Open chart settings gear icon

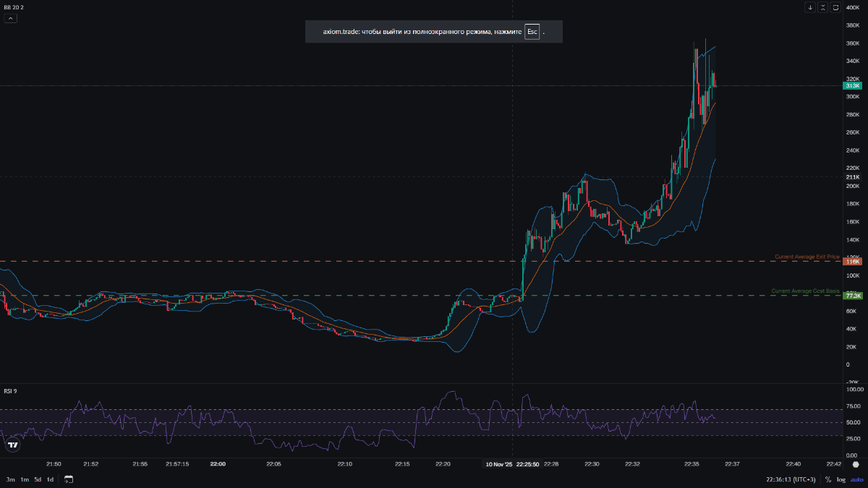(x=856, y=464)
